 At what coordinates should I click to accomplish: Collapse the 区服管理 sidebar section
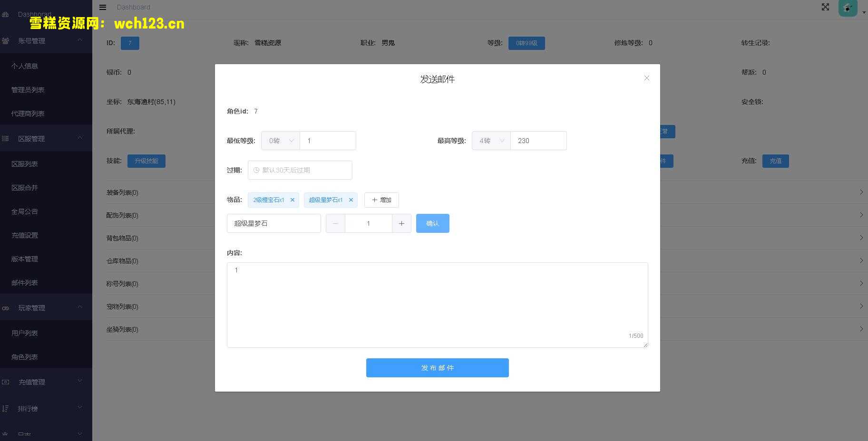[x=46, y=139]
